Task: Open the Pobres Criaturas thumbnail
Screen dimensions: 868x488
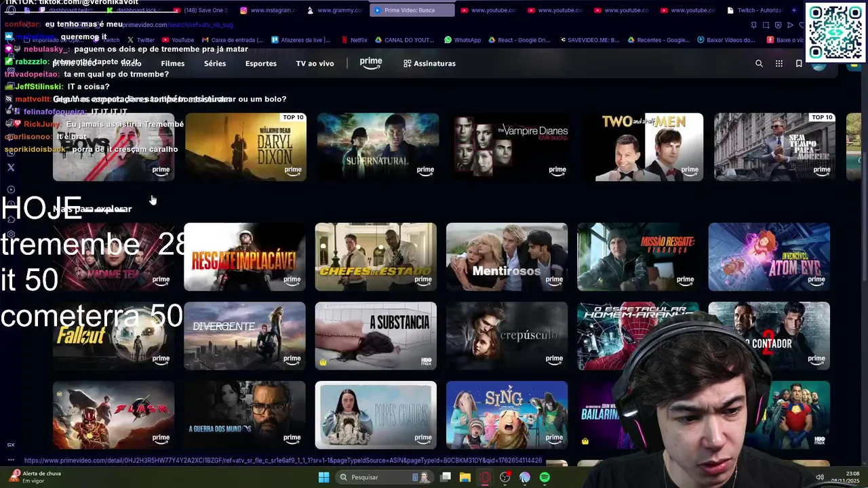Action: coord(376,415)
